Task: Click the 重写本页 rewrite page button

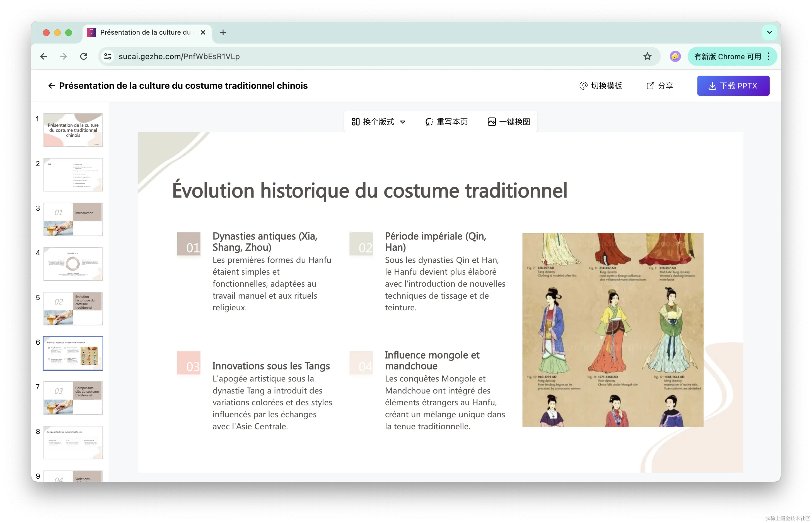Action: click(446, 122)
